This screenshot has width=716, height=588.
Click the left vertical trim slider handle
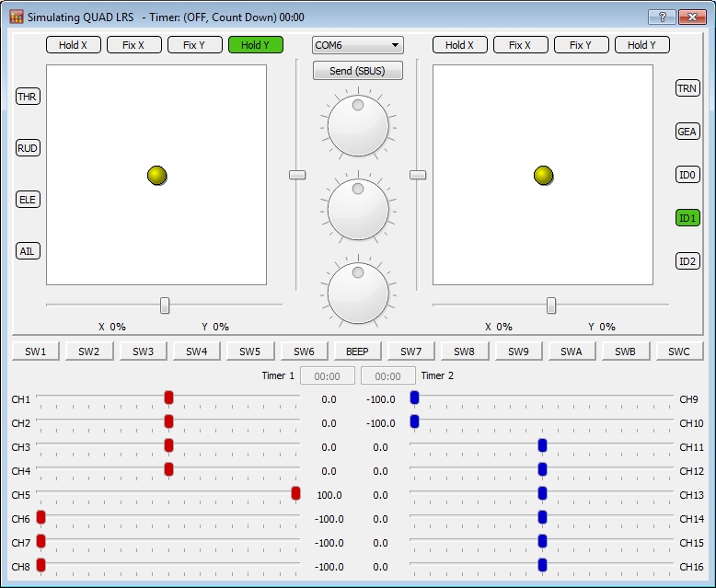297,175
